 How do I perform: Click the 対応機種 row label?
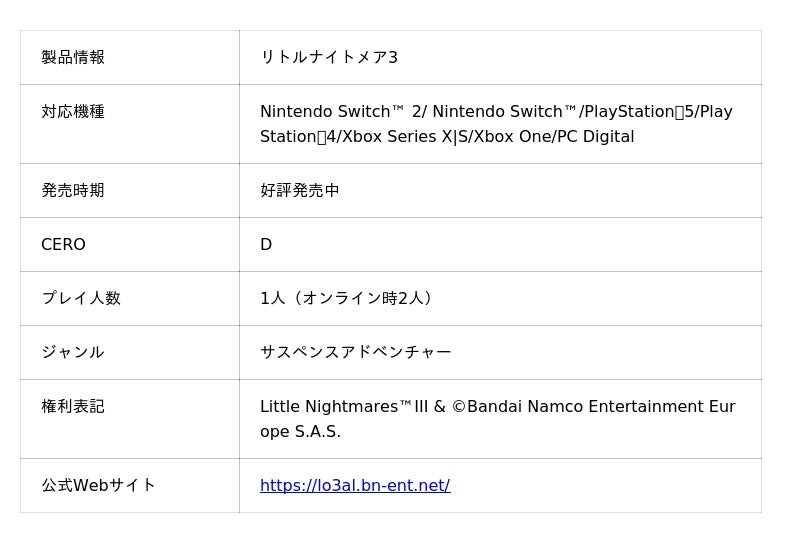pos(73,112)
